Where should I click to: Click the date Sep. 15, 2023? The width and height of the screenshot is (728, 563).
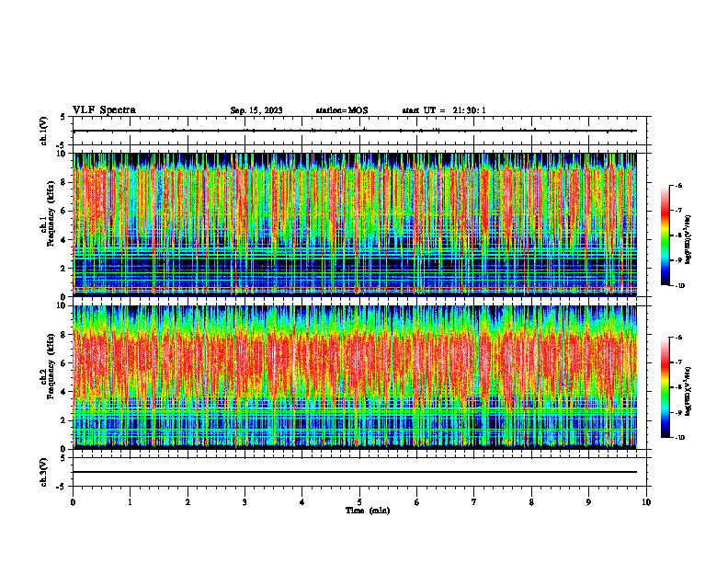256,110
